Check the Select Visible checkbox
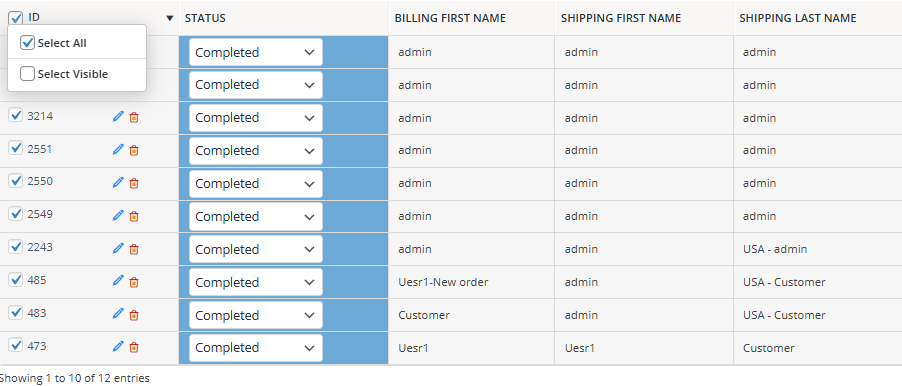 coord(28,74)
